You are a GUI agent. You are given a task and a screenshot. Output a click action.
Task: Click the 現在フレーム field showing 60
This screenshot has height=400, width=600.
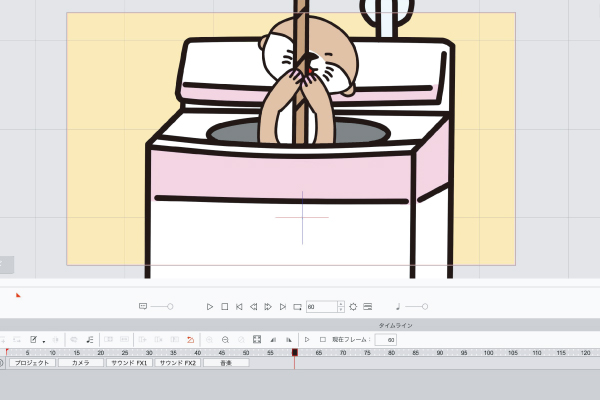point(386,340)
